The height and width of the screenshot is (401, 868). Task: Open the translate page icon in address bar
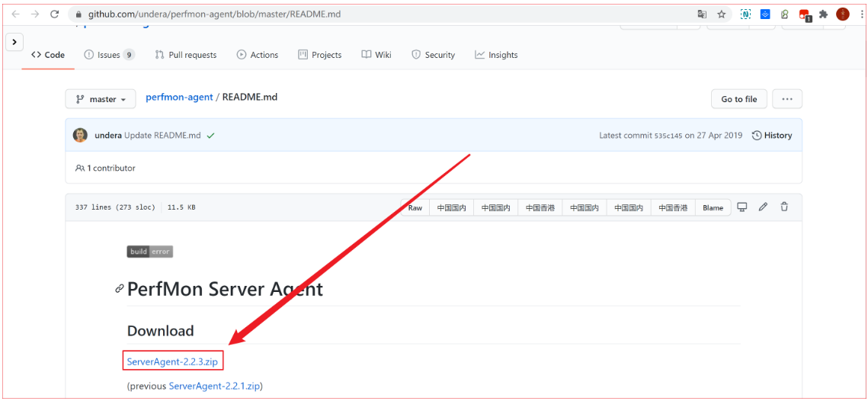coord(702,14)
